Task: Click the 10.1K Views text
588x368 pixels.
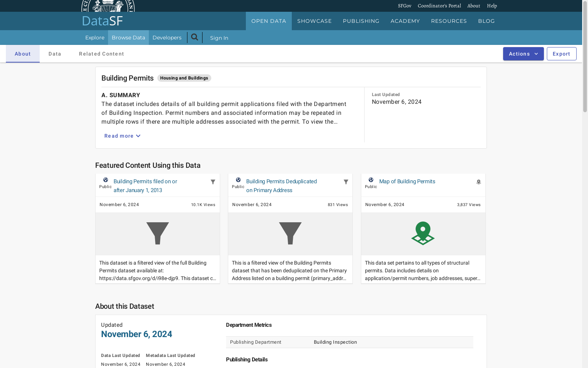Action: point(203,205)
